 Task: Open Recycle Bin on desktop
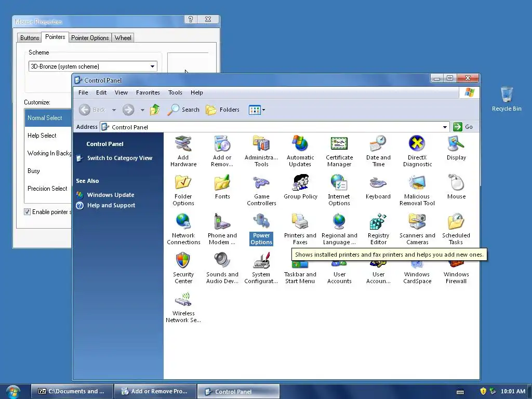click(x=507, y=99)
